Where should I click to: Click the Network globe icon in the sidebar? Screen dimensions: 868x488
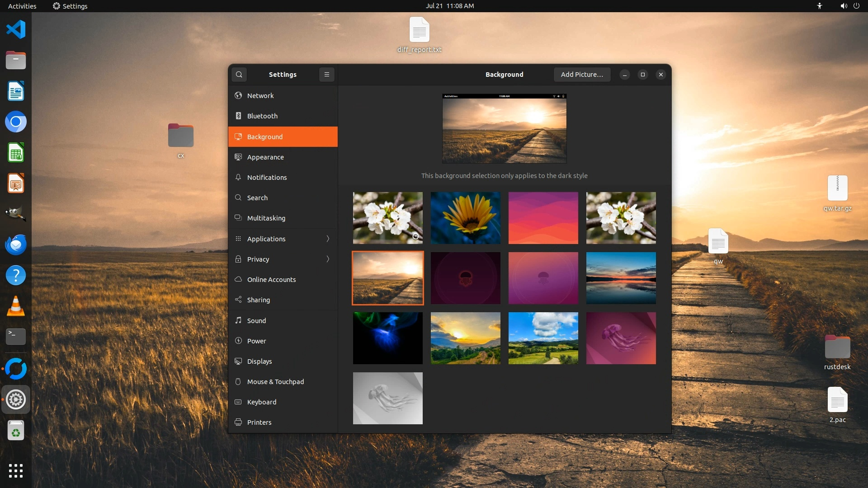click(x=238, y=96)
